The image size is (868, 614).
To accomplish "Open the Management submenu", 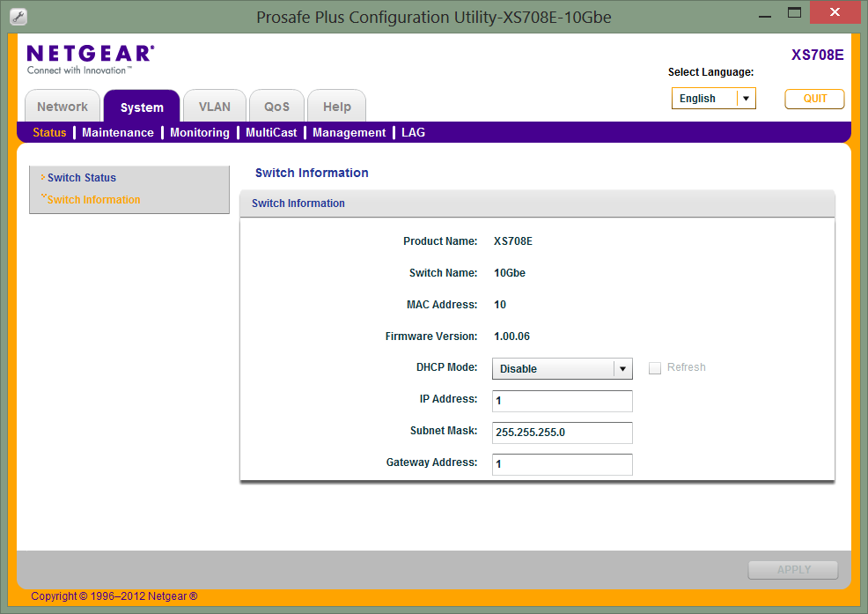I will (x=349, y=132).
